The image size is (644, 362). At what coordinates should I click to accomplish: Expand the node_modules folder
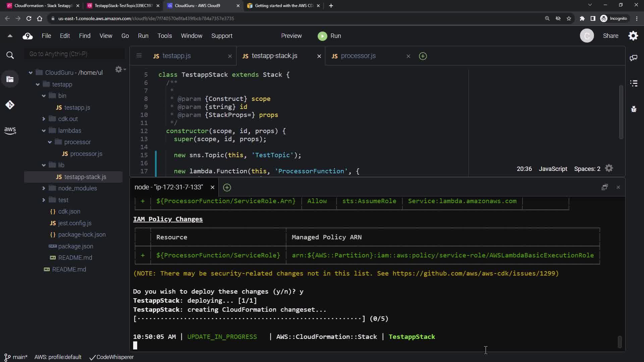point(44,188)
